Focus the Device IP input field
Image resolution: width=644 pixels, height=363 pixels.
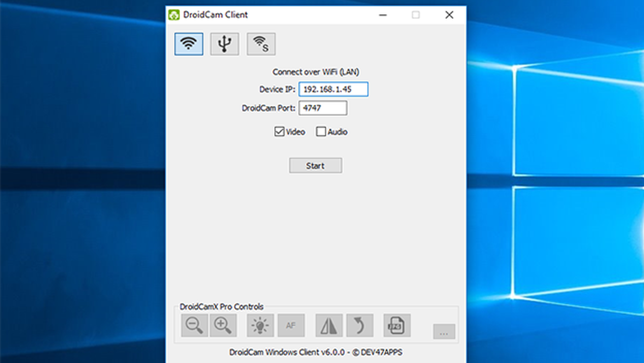333,89
